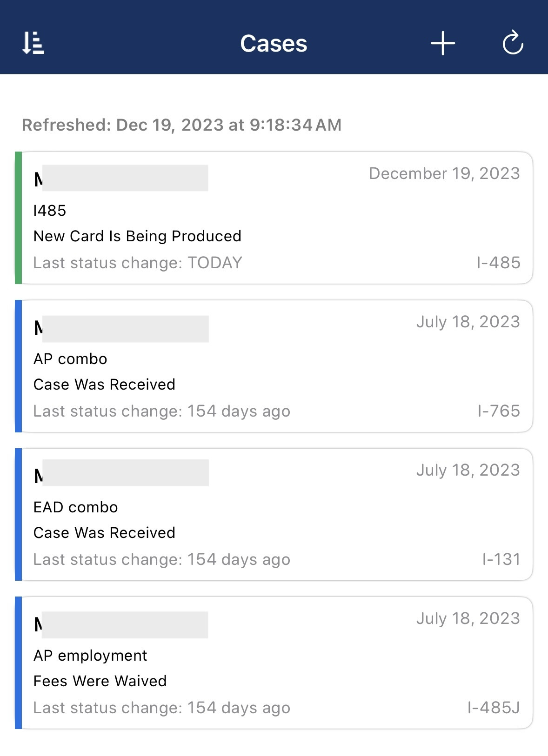Select Last status change: TODAY line
Image resolution: width=548 pixels, height=756 pixels.
coord(138,263)
